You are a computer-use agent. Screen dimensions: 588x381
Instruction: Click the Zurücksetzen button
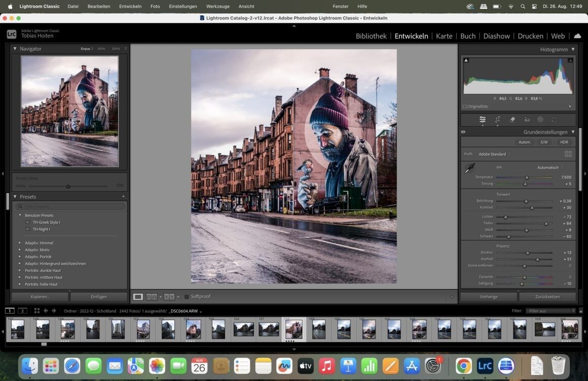[547, 297]
